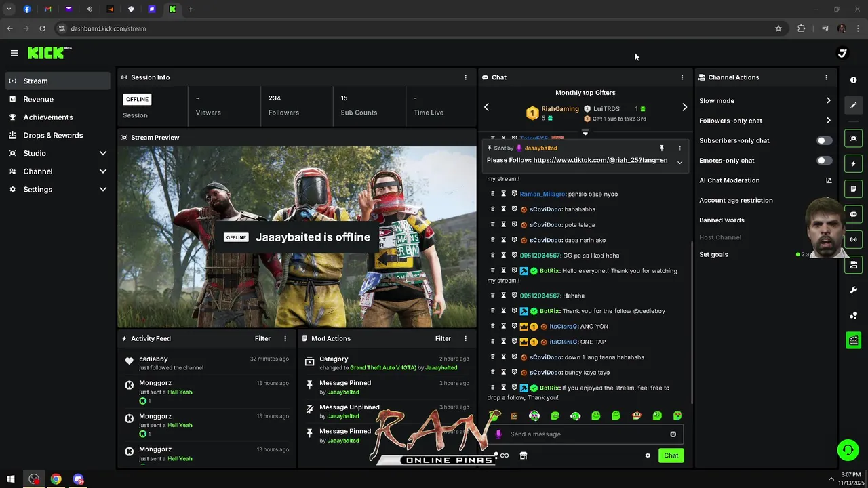Click the pencil edit icon in right sidebar

pos(853,105)
